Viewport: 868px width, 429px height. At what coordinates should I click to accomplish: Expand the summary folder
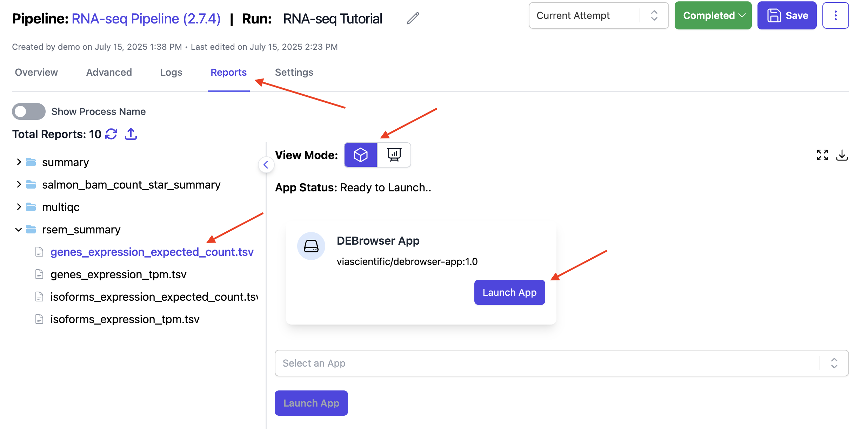point(19,162)
